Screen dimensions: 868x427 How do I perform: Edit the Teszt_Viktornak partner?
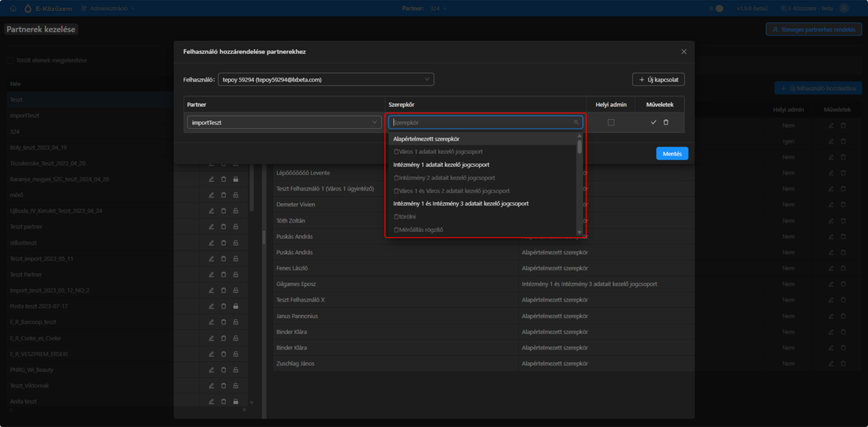tap(211, 386)
